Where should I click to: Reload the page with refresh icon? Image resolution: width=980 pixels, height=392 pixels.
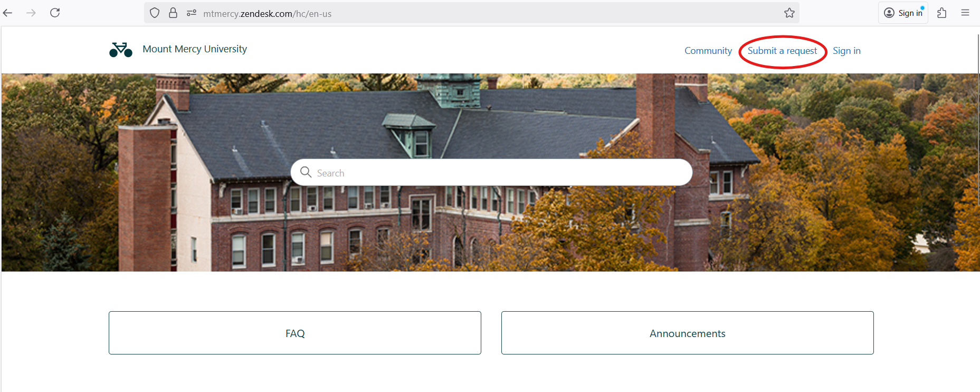pos(55,13)
